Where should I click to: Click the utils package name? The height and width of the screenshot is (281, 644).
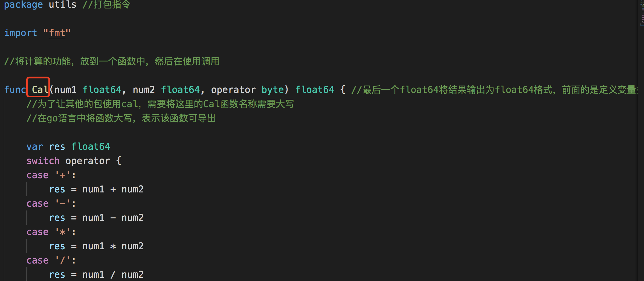point(62,5)
